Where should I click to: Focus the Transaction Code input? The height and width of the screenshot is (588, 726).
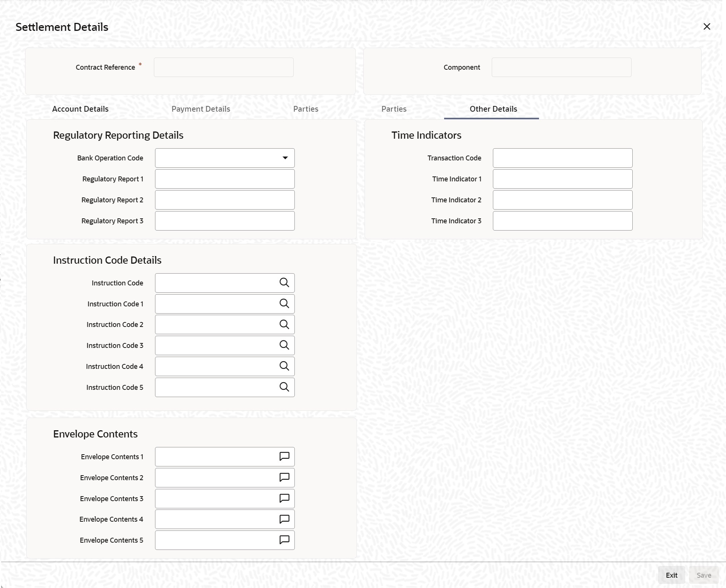(563, 158)
